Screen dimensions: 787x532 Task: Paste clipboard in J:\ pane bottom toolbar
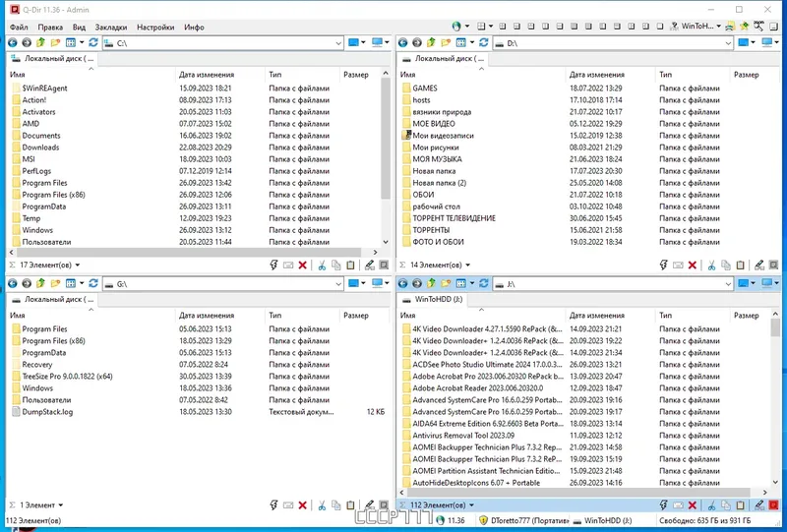click(741, 505)
